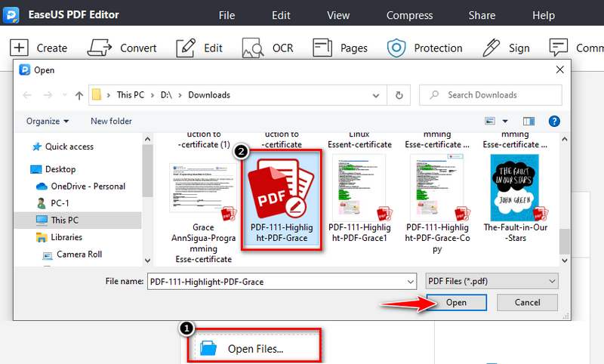Open the Share menu
Viewport: 604px width, 364px height.
point(482,15)
